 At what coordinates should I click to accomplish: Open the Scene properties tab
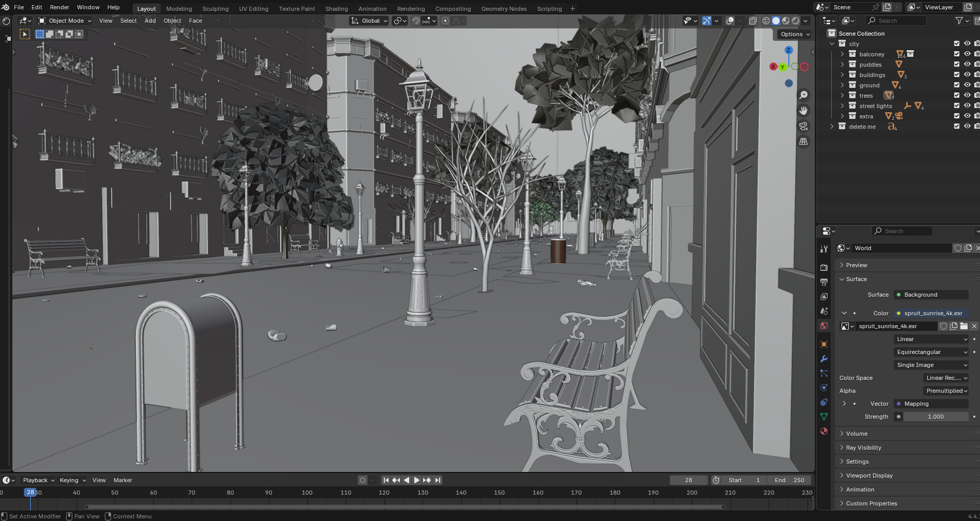[x=824, y=311]
